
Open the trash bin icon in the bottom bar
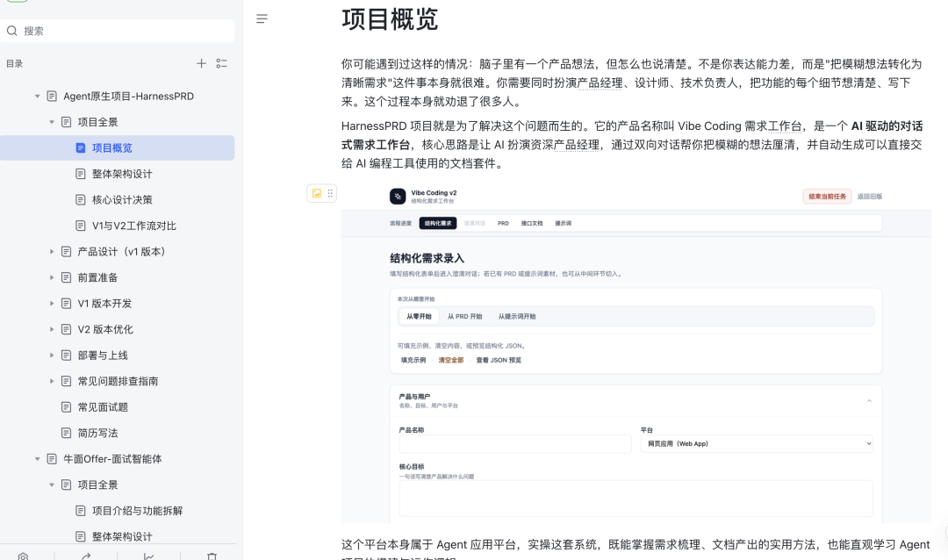click(x=212, y=556)
